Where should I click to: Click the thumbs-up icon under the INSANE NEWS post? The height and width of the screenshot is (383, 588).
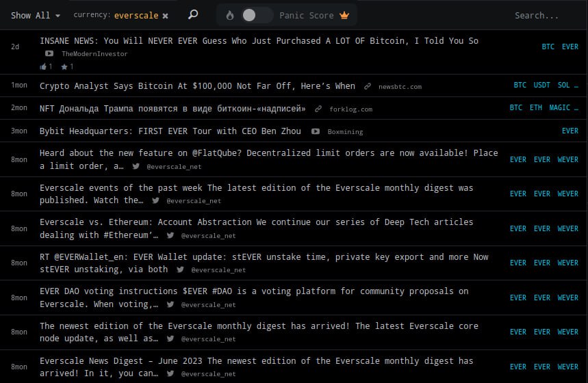click(x=44, y=66)
